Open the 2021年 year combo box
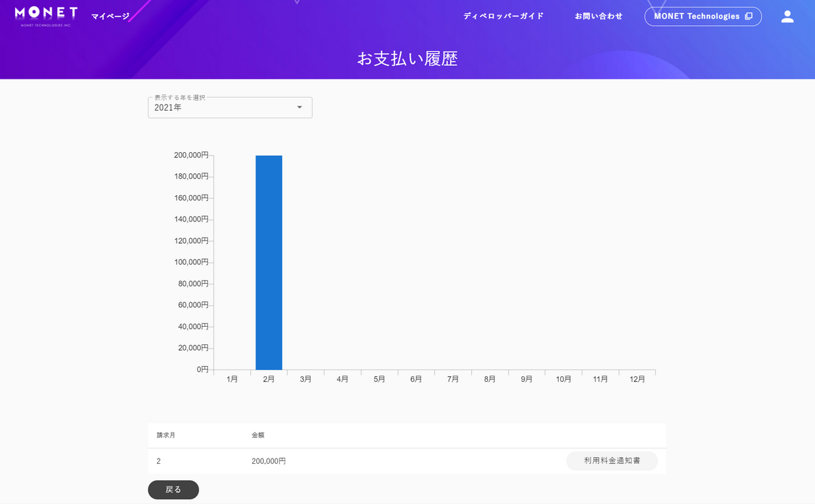 coord(230,107)
